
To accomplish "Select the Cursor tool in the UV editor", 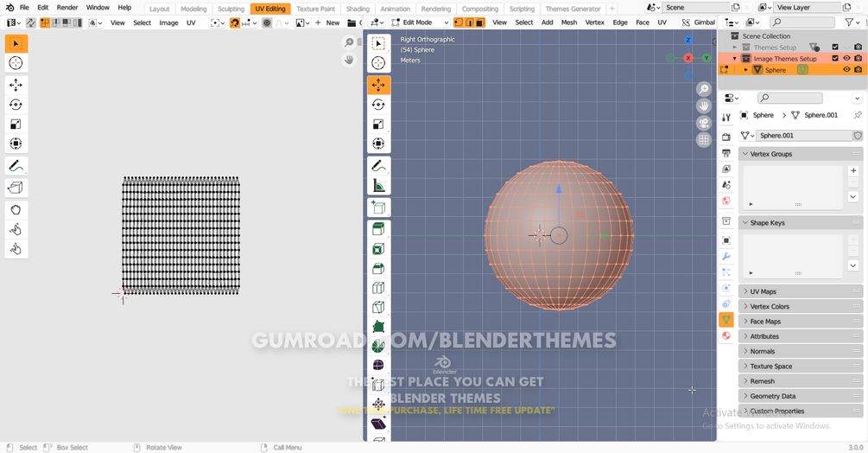I will pyautogui.click(x=16, y=63).
